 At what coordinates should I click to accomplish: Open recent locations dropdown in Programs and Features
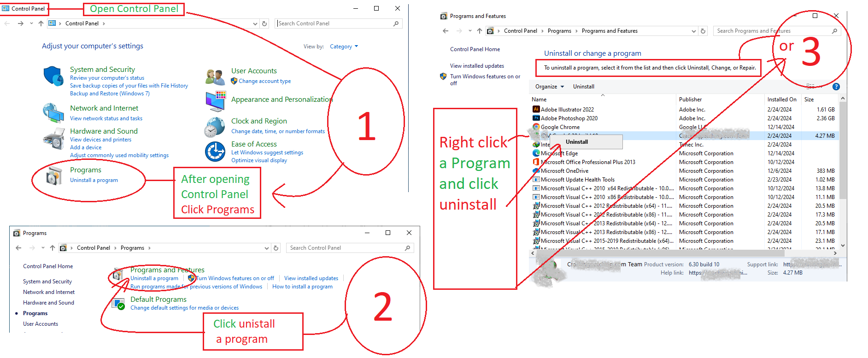(x=470, y=31)
